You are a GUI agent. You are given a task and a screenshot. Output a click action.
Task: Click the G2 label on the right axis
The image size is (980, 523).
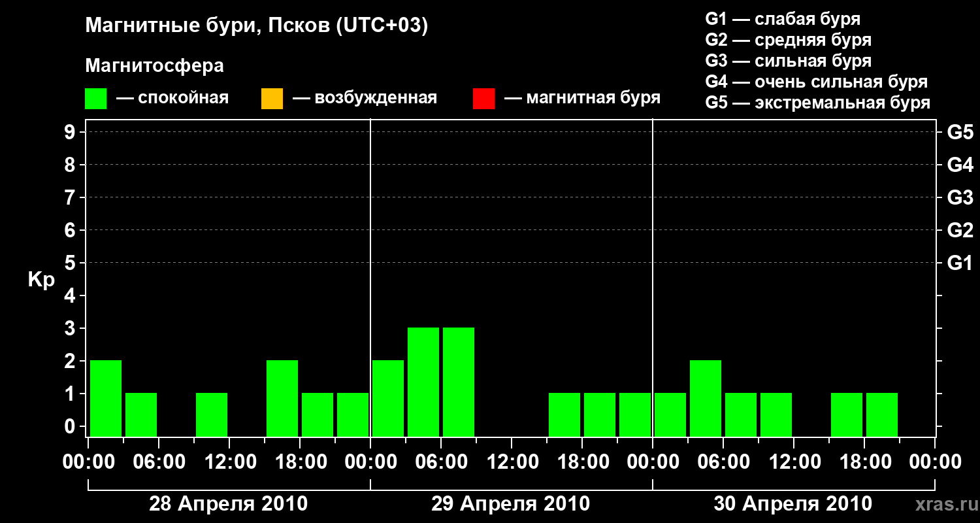pyautogui.click(x=960, y=230)
